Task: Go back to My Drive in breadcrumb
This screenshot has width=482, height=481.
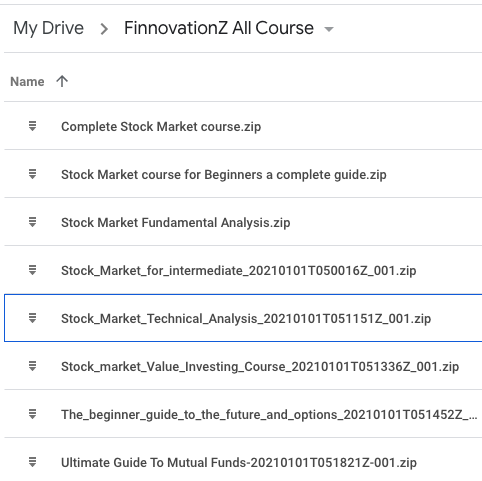Action: [x=48, y=28]
